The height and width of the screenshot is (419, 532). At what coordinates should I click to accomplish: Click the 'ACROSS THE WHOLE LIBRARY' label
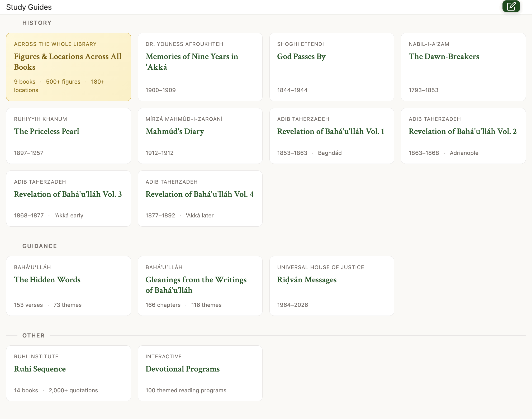pyautogui.click(x=55, y=44)
